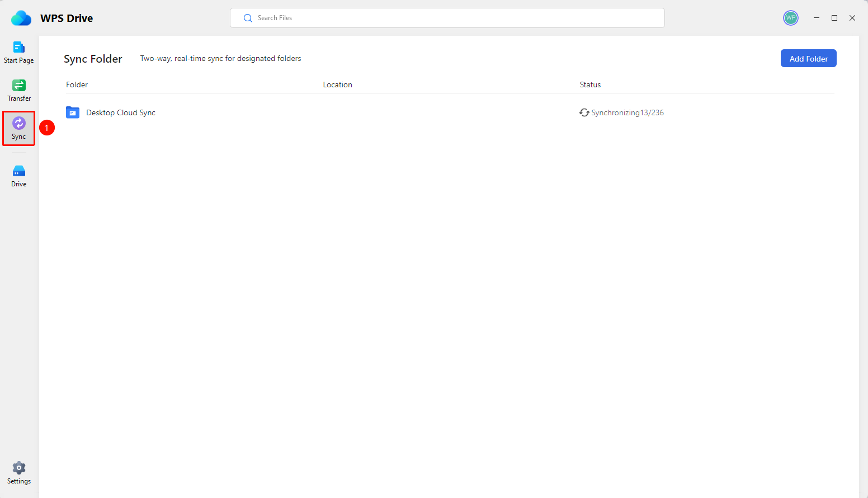Minimize the WPS Drive window
Screen dimensions: 868x498
(x=817, y=18)
